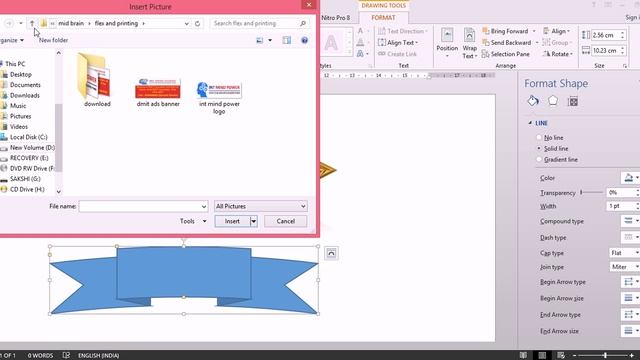Open the All Pictures file type dropdown
Screen dimensions: 640x360
260,206
